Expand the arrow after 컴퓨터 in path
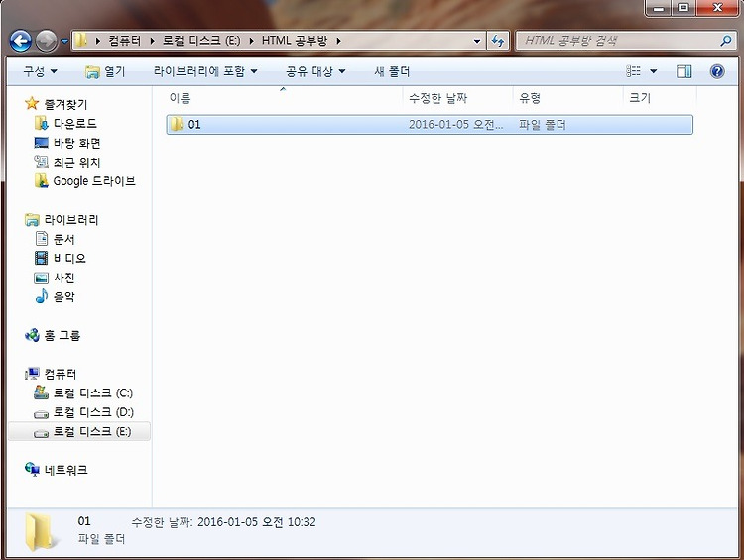Viewport: 744px width, 560px height. tap(153, 41)
